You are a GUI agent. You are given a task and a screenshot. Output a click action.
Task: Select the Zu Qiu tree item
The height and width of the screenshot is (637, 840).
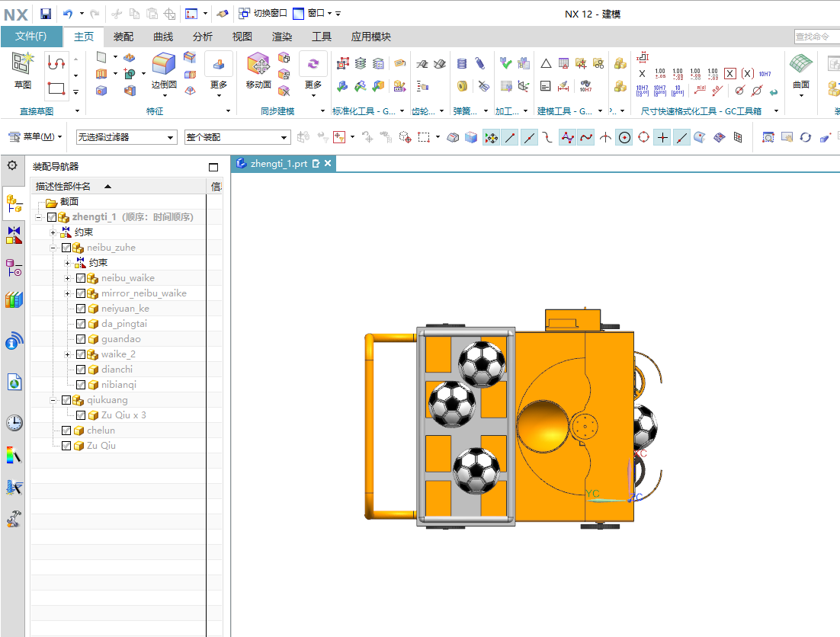click(x=101, y=446)
